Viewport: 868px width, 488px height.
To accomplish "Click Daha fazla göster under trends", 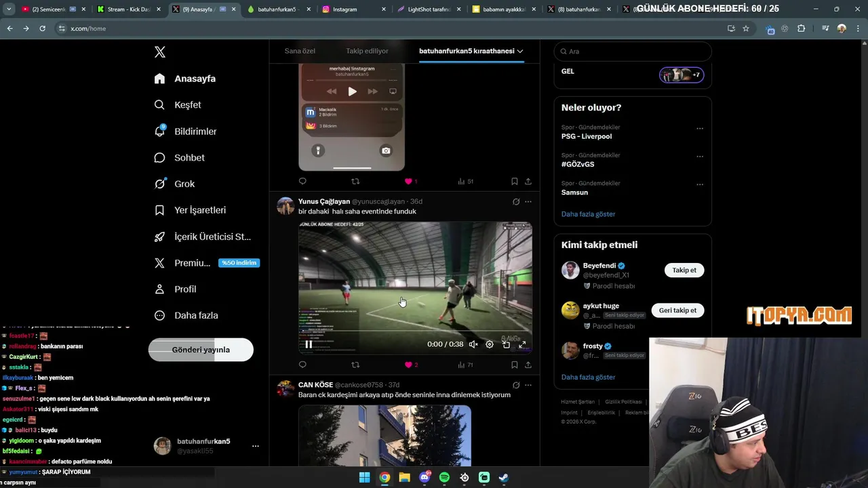I will 588,214.
